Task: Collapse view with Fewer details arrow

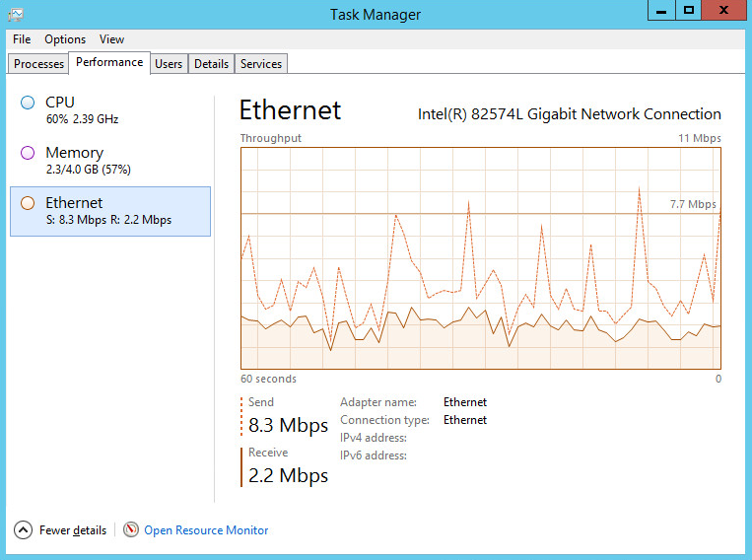Action: 24,530
